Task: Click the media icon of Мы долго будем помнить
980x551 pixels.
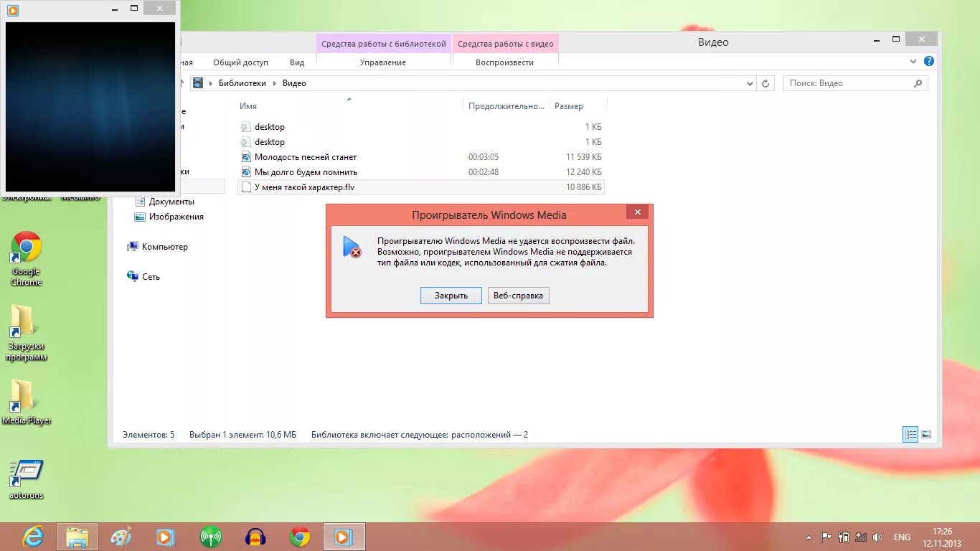Action: pos(246,172)
